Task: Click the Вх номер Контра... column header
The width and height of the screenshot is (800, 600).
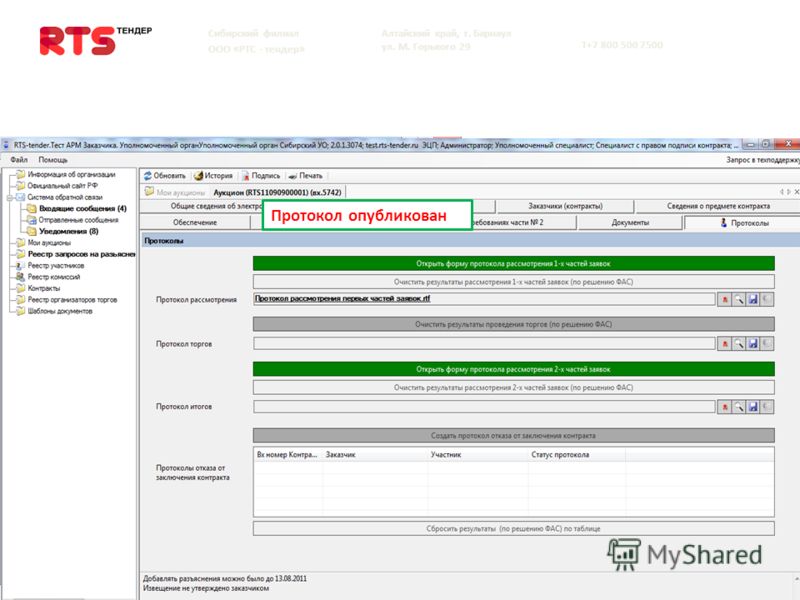Action: tap(288, 455)
